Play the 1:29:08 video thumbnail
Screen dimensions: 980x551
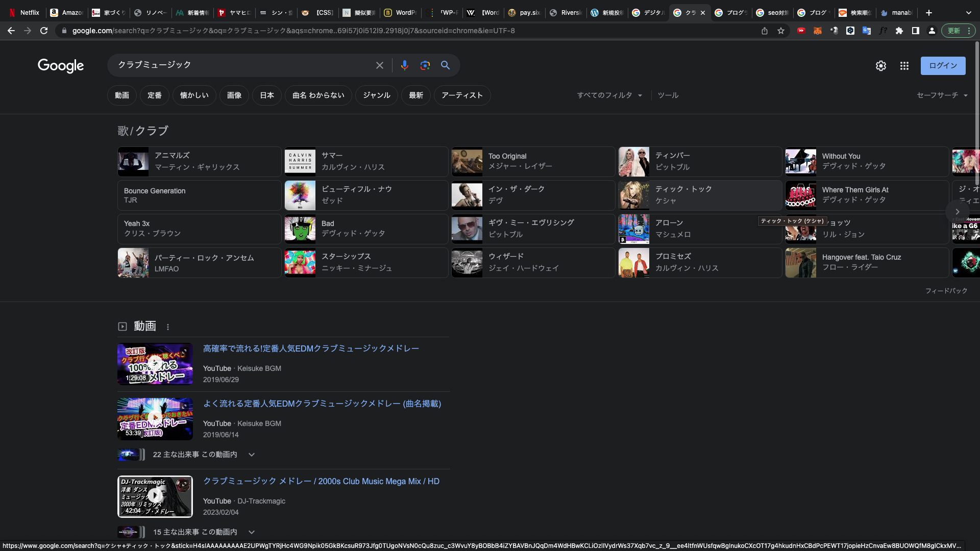(155, 364)
